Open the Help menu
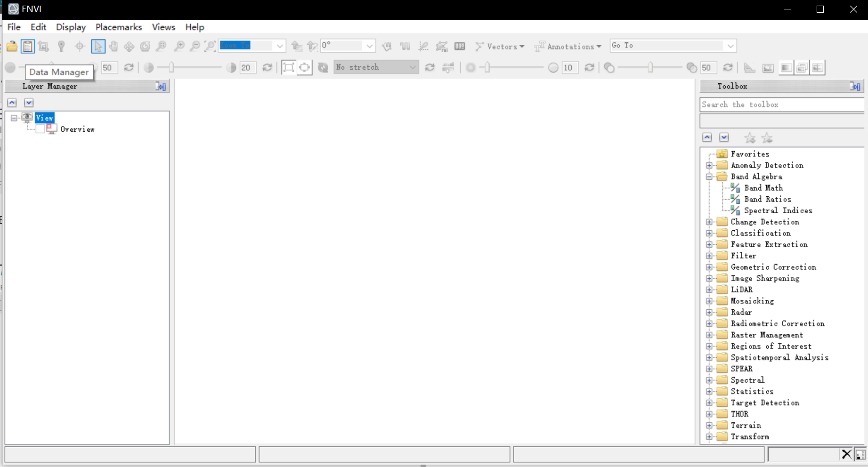868x467 pixels. pos(195,27)
